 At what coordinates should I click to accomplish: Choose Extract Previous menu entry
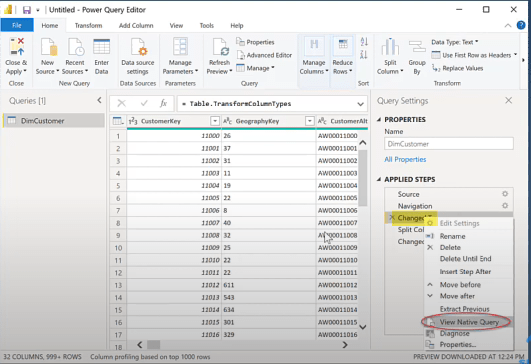point(469,309)
